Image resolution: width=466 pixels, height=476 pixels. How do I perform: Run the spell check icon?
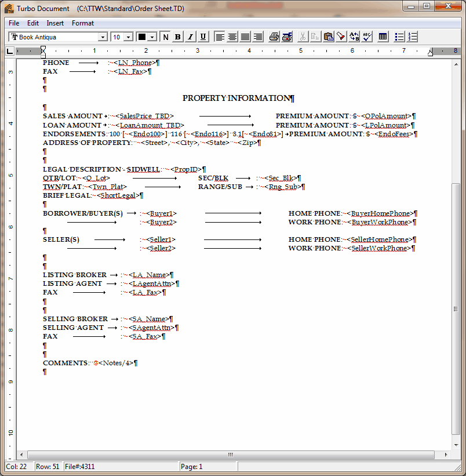point(366,37)
